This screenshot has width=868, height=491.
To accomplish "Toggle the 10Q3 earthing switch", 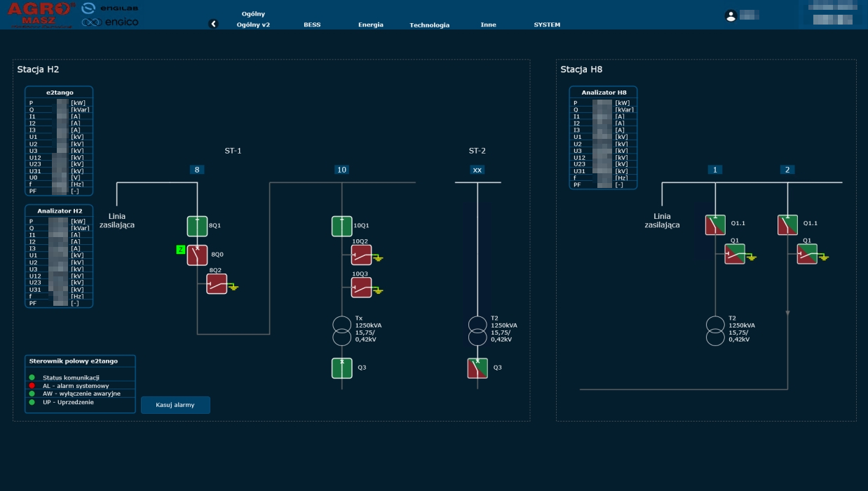I will coord(361,288).
